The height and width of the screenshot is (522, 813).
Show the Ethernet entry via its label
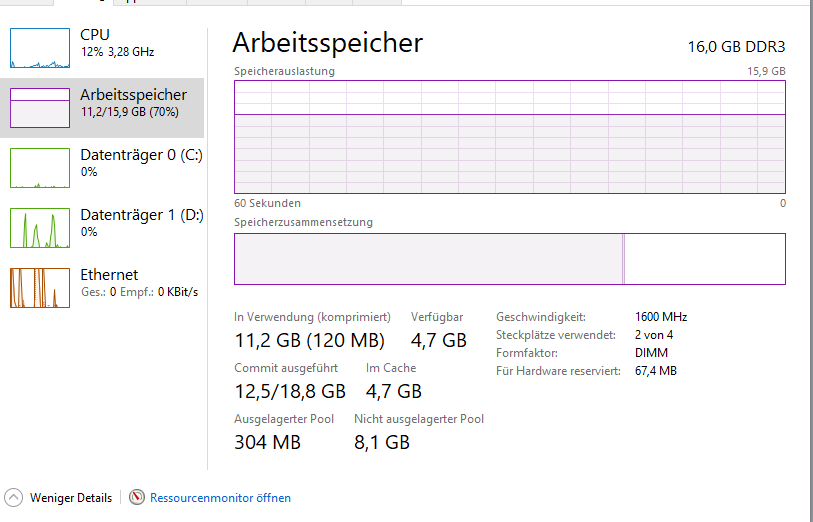pyautogui.click(x=109, y=275)
